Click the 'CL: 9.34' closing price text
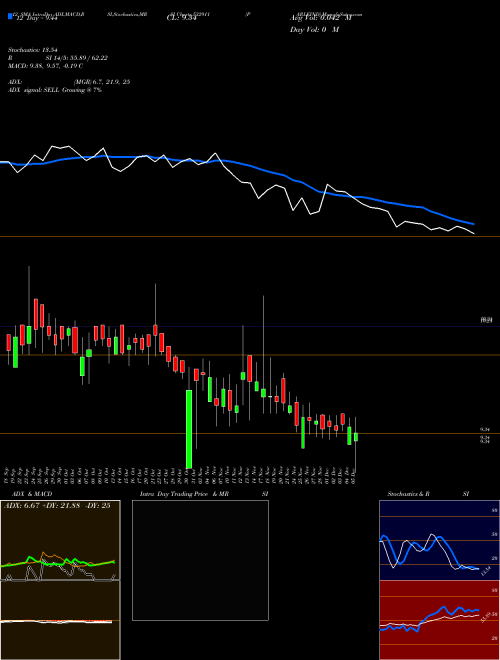This screenshot has height=660, width=500. (181, 18)
